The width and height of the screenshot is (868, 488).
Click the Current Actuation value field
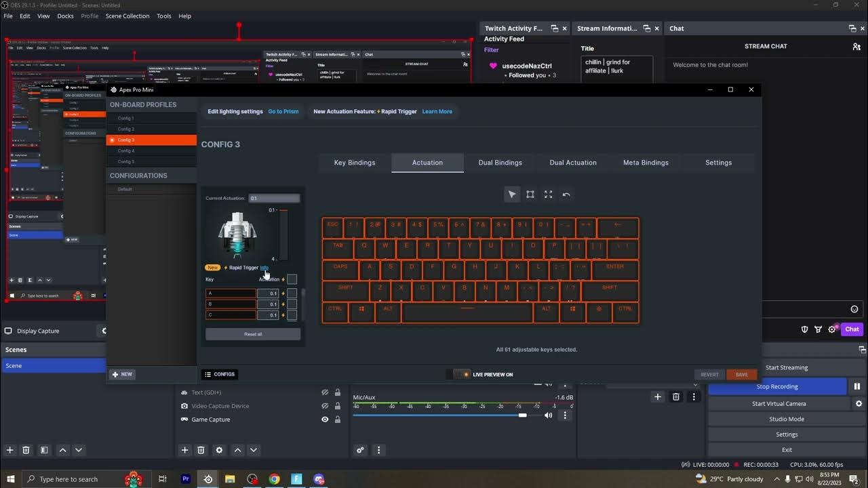[274, 199]
